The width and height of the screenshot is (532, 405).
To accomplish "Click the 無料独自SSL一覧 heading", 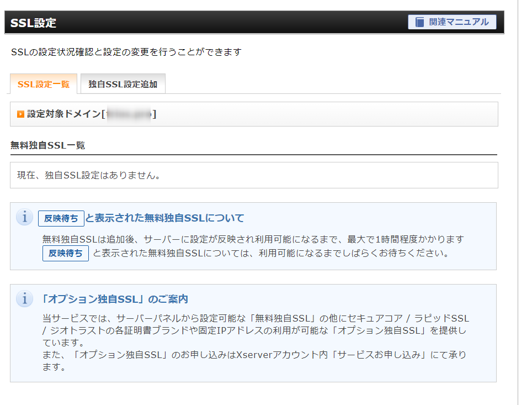I will [47, 145].
